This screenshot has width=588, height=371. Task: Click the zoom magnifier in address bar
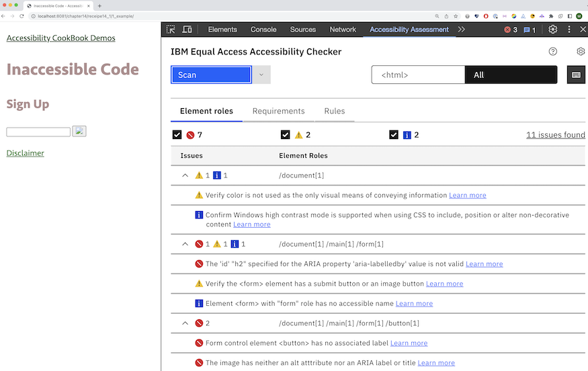coord(437,16)
